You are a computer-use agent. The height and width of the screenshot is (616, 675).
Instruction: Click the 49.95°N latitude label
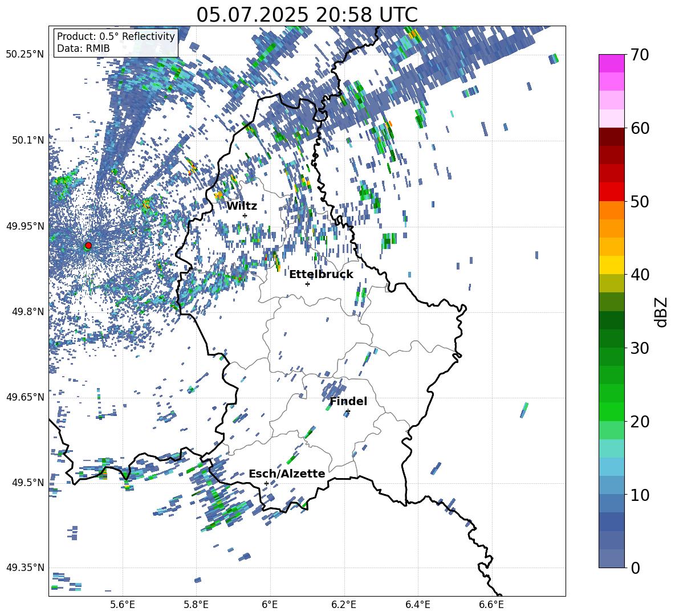25,226
